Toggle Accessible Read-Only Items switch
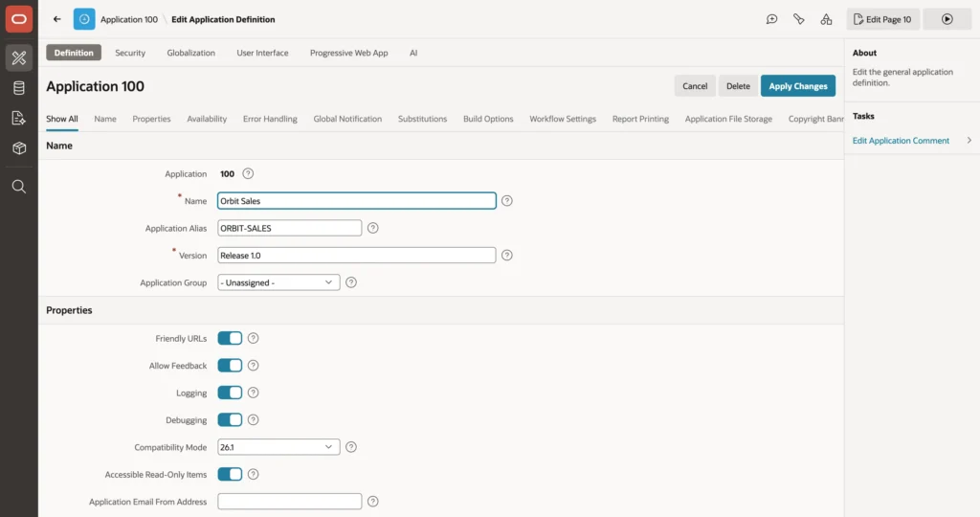The image size is (980, 517). point(230,475)
